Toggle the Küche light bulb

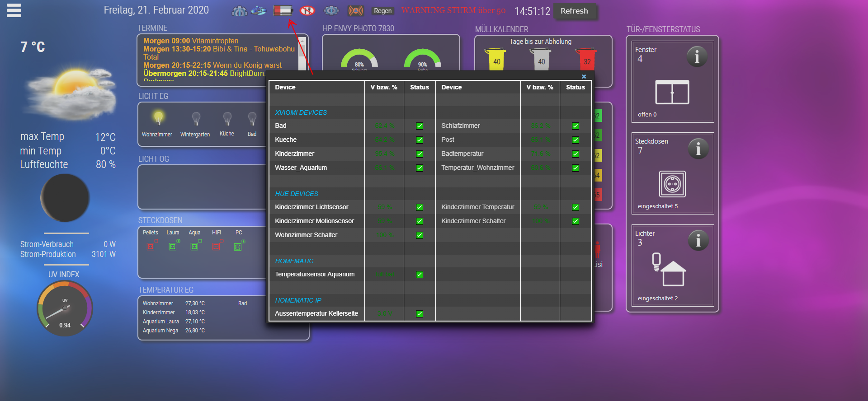227,119
